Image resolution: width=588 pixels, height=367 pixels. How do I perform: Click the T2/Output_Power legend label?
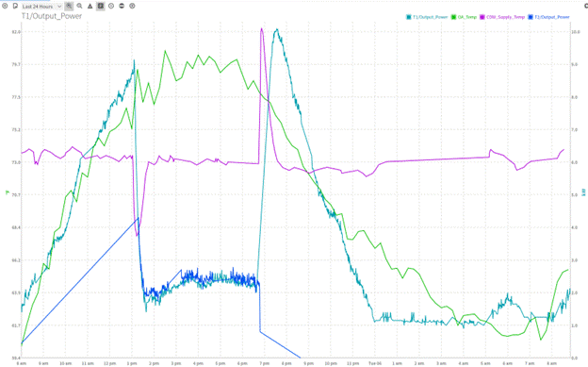pyautogui.click(x=552, y=17)
